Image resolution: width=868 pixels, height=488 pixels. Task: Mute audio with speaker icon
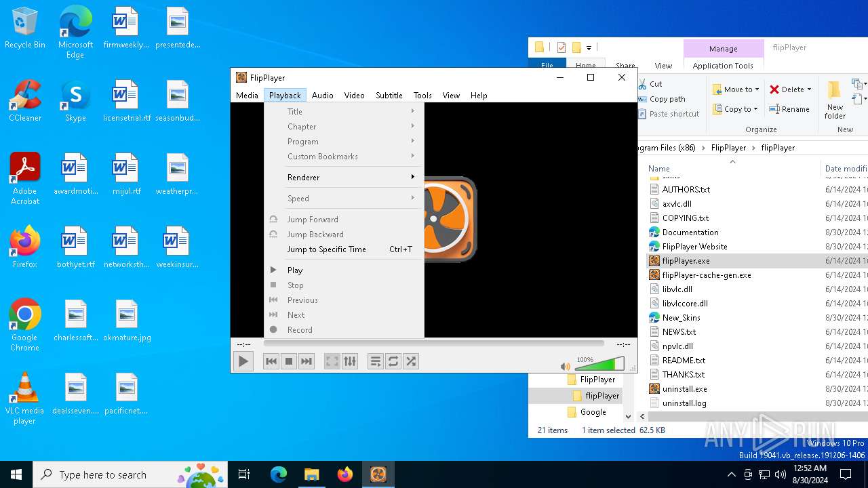point(566,366)
